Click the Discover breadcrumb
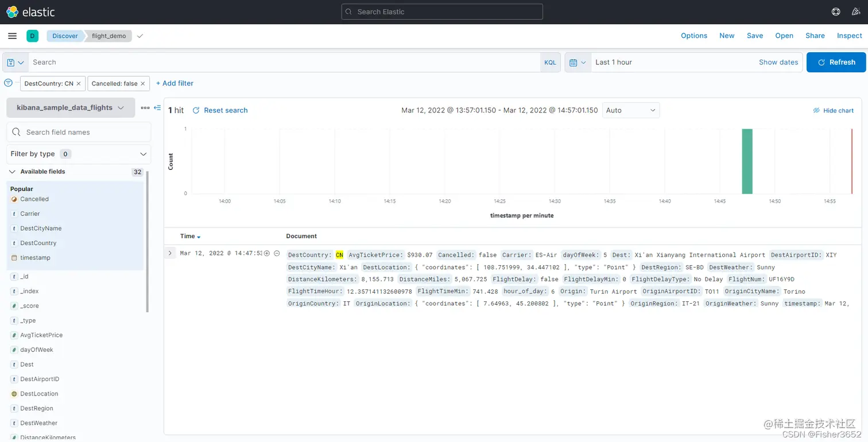The image size is (868, 442). [x=65, y=36]
